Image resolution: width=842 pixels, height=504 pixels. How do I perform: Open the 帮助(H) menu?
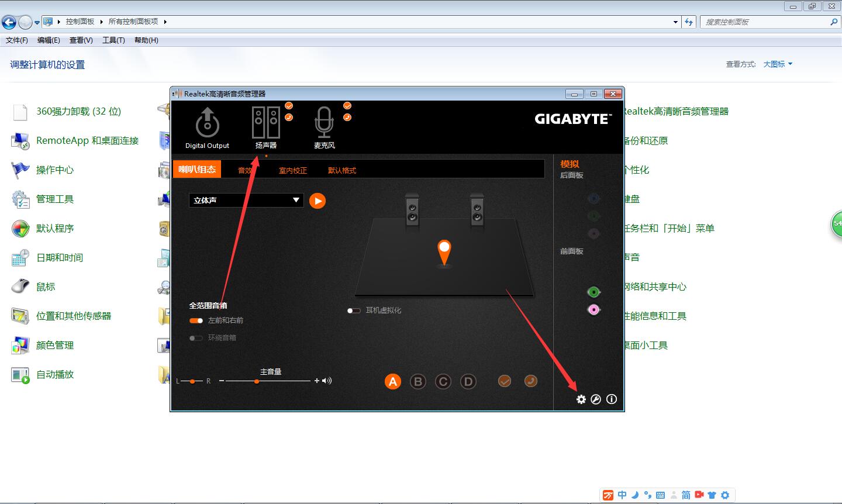click(x=146, y=40)
